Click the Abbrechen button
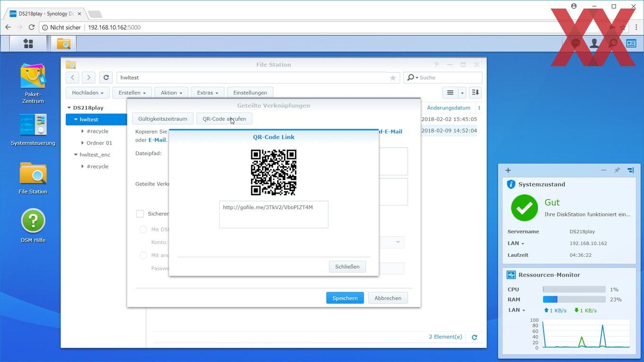The image size is (644, 362). coord(388,298)
